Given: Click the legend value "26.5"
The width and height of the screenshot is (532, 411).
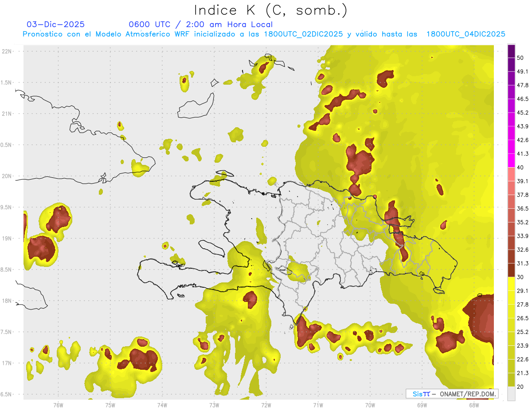Looking at the screenshot, I should [523, 318].
